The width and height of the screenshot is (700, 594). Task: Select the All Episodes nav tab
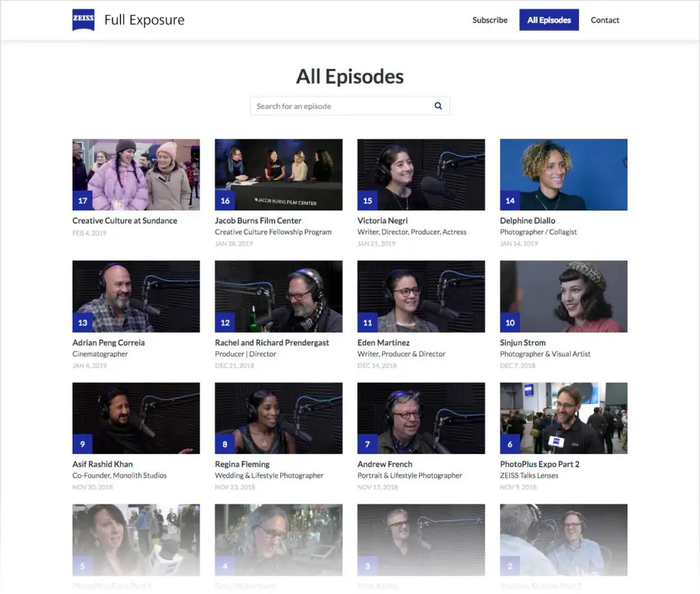[549, 21]
